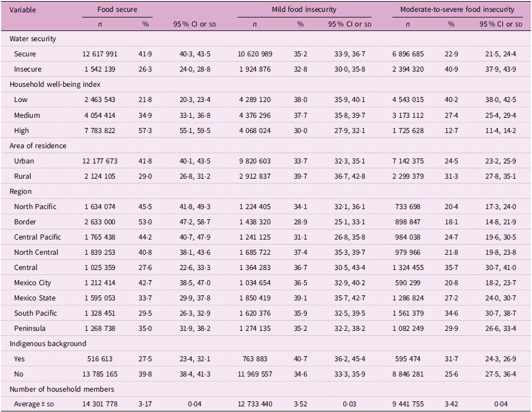Click the 'Food secure' column header

tap(117, 10)
